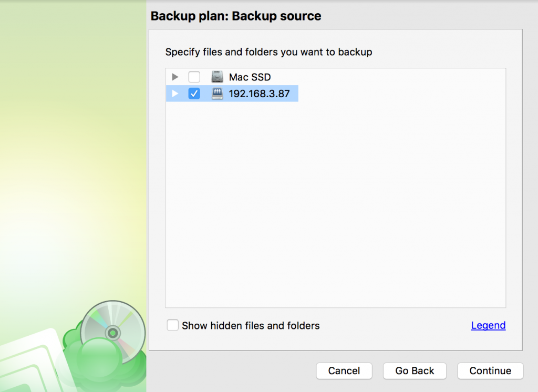Click the green cloud graphic under the disc
The height and width of the screenshot is (392, 538).
pos(103,360)
